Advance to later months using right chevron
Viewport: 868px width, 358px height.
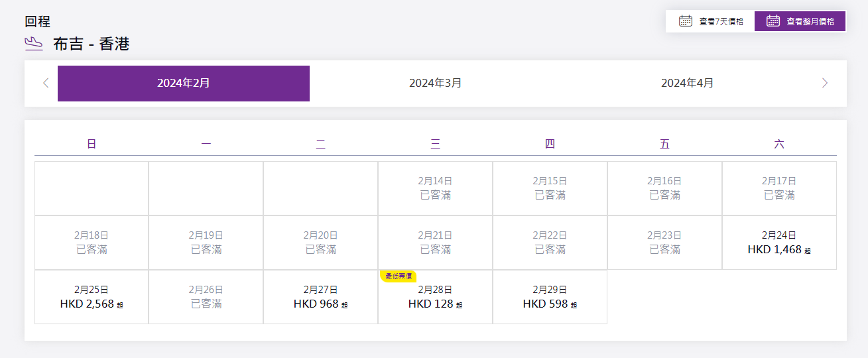pyautogui.click(x=825, y=83)
